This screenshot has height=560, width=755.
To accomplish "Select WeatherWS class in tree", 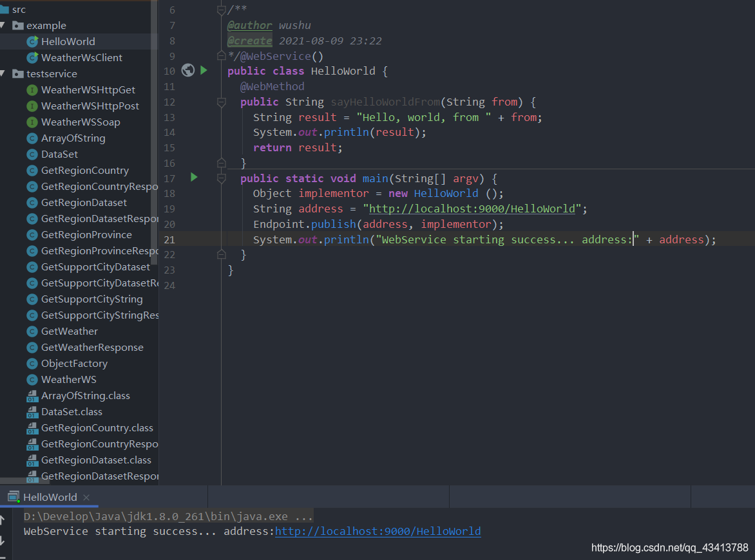I will point(68,380).
